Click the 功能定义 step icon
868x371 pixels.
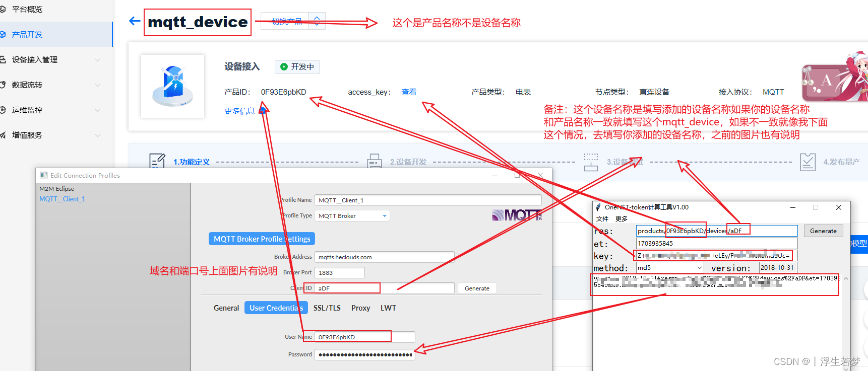[x=157, y=161]
